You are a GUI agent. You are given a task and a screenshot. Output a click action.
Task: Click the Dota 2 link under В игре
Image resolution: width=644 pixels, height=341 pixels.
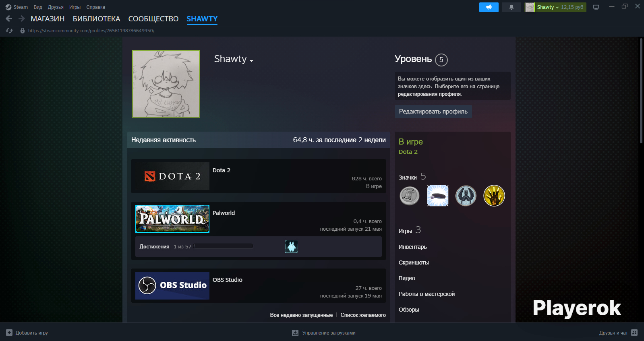tap(408, 152)
